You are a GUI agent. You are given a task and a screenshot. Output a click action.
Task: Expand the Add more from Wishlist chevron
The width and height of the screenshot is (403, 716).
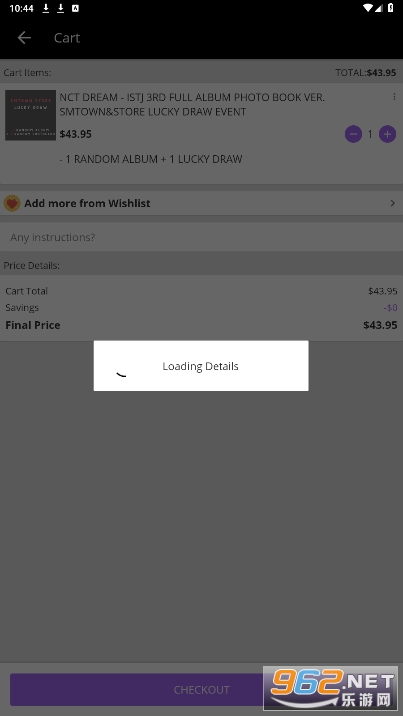tap(393, 203)
